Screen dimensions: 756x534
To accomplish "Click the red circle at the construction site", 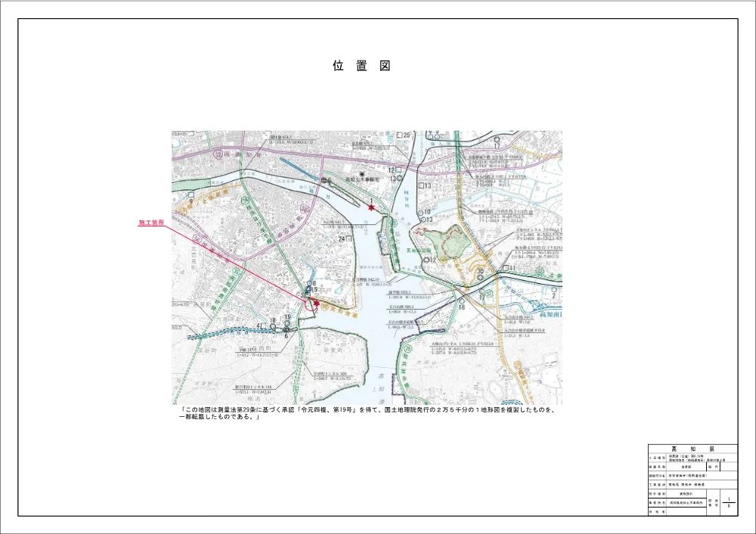I will [x=311, y=305].
